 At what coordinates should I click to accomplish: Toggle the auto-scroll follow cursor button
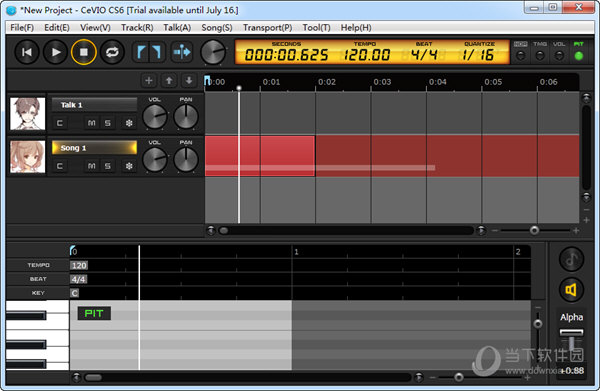[182, 52]
